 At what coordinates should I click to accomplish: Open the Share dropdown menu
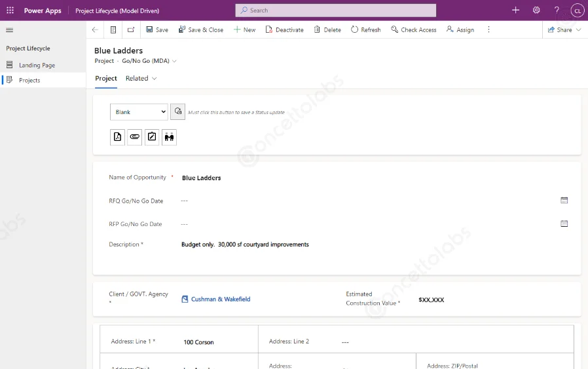(564, 30)
